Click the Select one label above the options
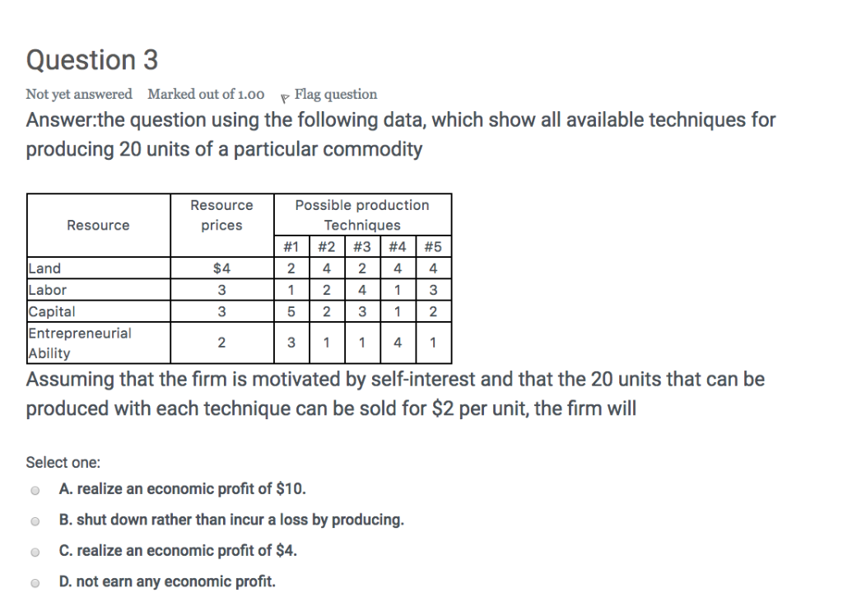843x616 pixels. coord(63,462)
